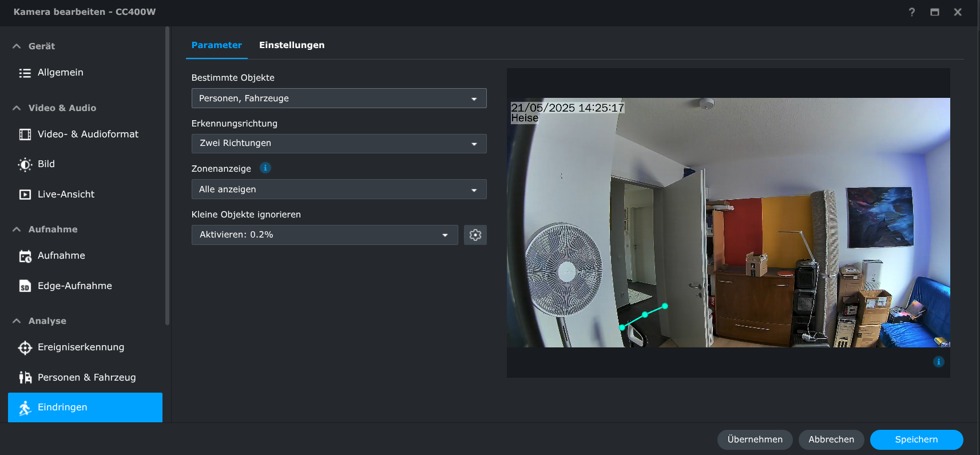Click the Aufnahme calendar icon
980x455 pixels.
pos(25,256)
